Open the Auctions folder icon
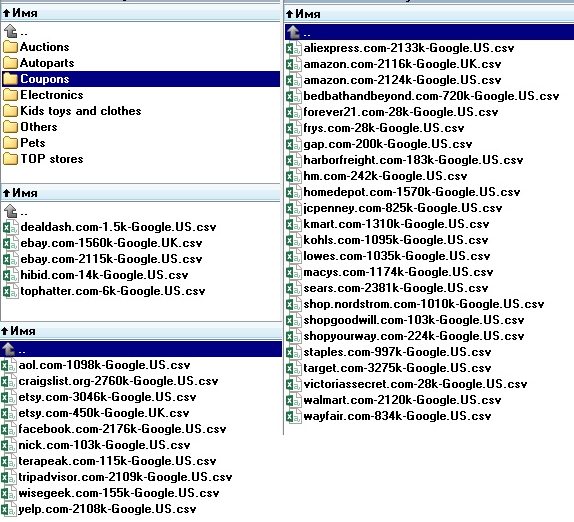Screen dimensions: 574x522 (x=10, y=47)
